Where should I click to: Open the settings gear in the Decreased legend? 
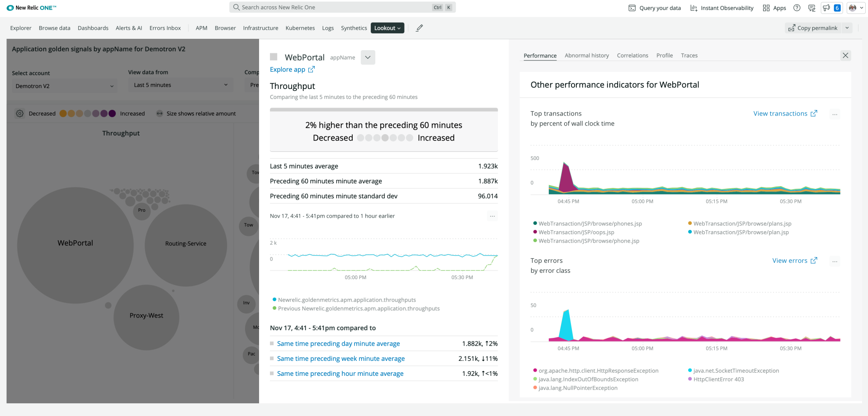tap(20, 113)
